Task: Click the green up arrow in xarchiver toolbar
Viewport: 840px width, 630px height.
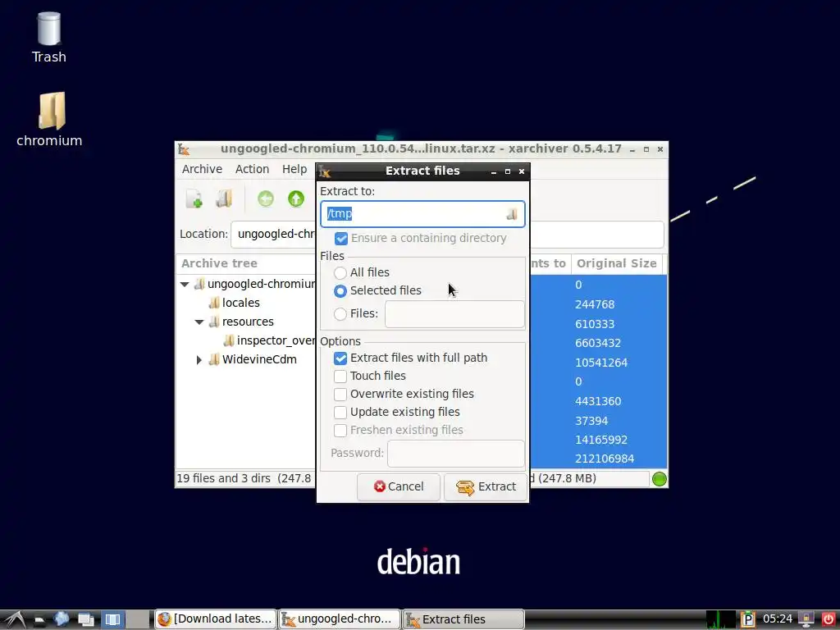Action: (295, 199)
